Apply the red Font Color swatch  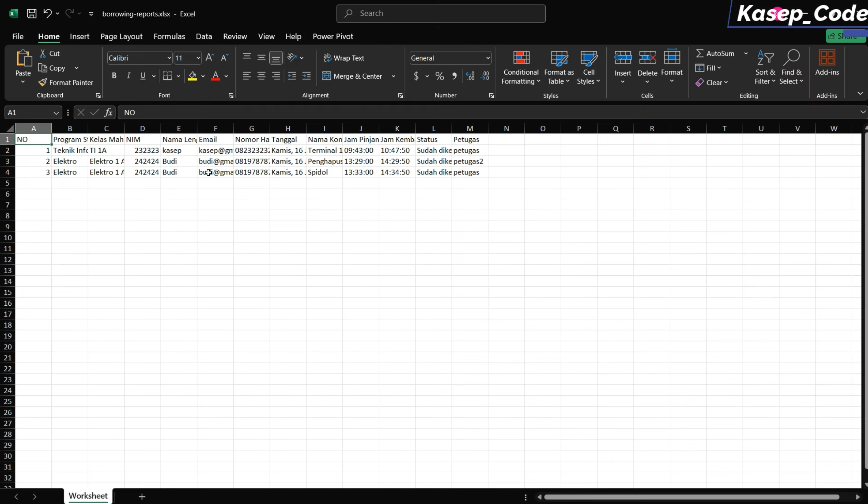[x=216, y=76]
